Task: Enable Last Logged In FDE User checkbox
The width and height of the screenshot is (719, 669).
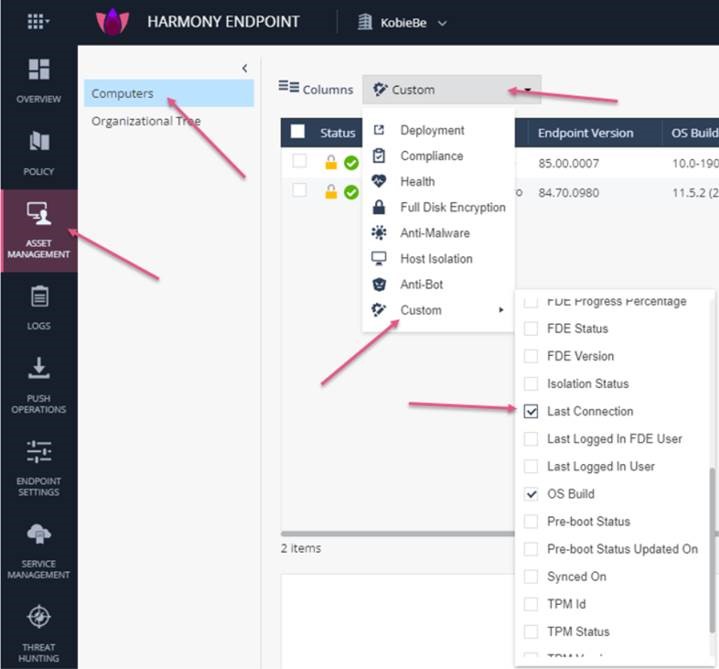Action: tap(531, 439)
